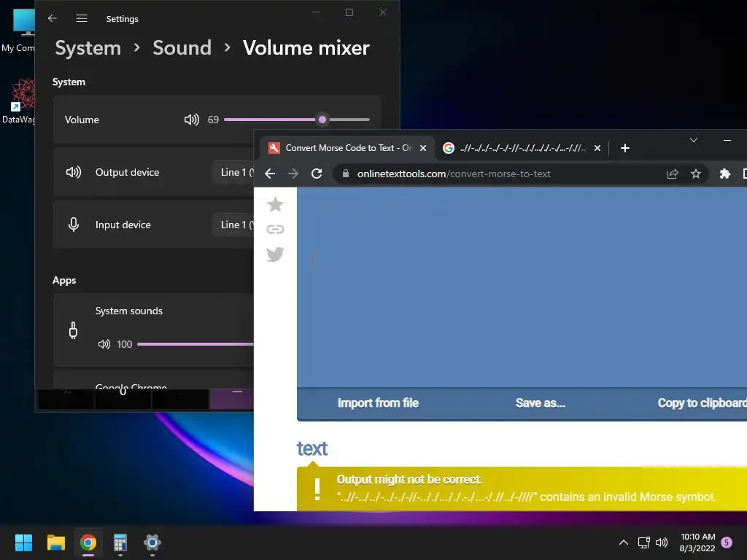
Task: Open Chrome extensions puzzle icon
Action: [x=724, y=174]
